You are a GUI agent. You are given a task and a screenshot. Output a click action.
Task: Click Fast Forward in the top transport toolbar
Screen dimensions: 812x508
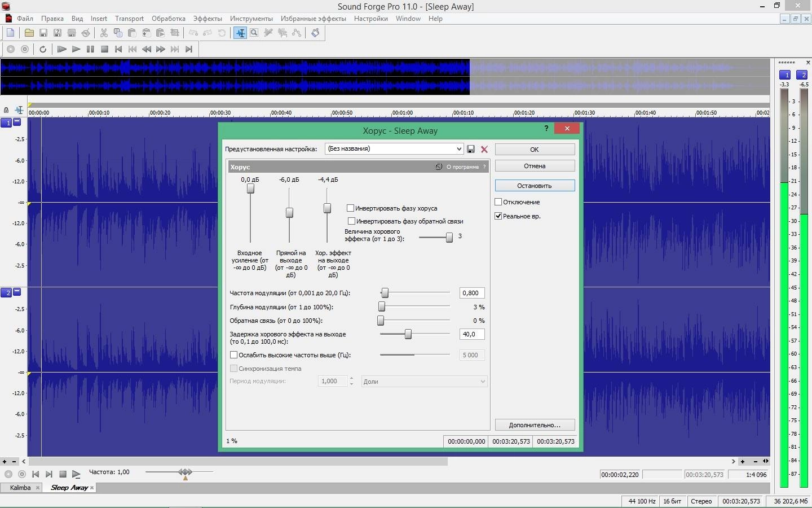(x=161, y=49)
